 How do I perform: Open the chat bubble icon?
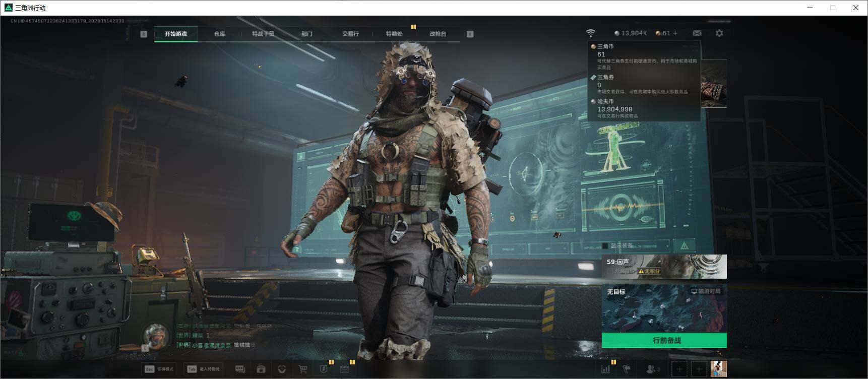pos(240,369)
